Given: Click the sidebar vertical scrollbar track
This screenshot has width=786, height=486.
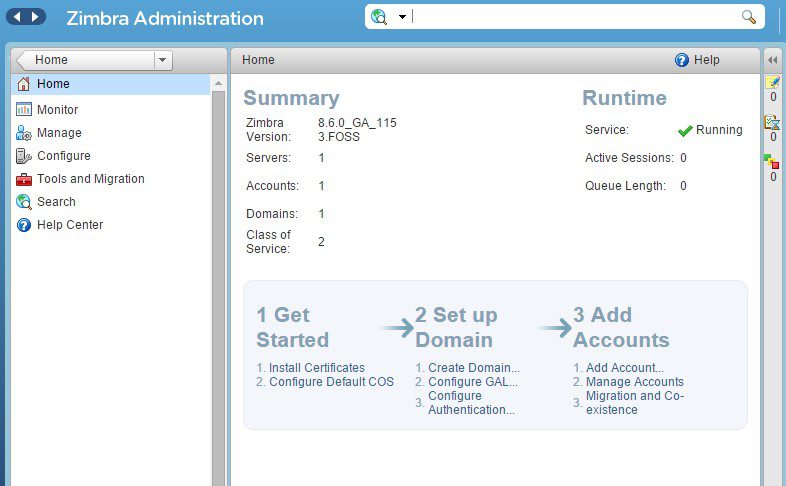Looking at the screenshot, I should coord(218,288).
